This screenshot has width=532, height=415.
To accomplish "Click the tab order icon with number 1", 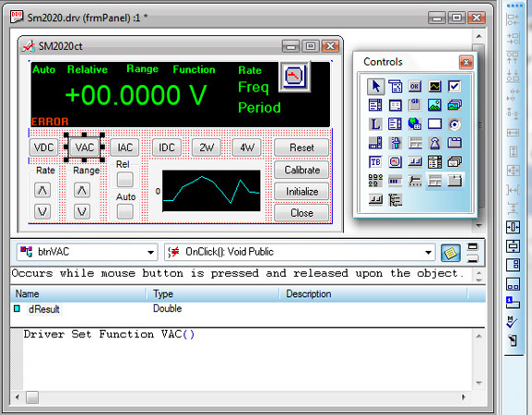I will coord(513,302).
